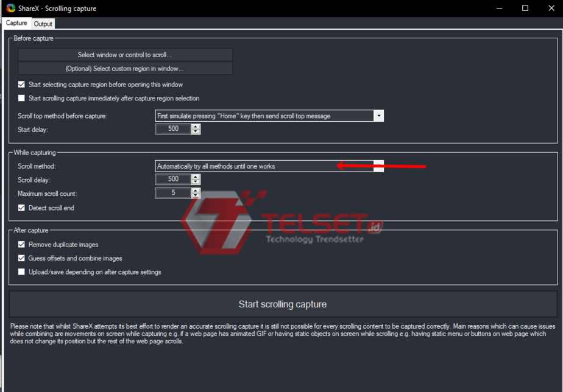Click inside the Start delay value field
The width and height of the screenshot is (563, 392).
174,128
